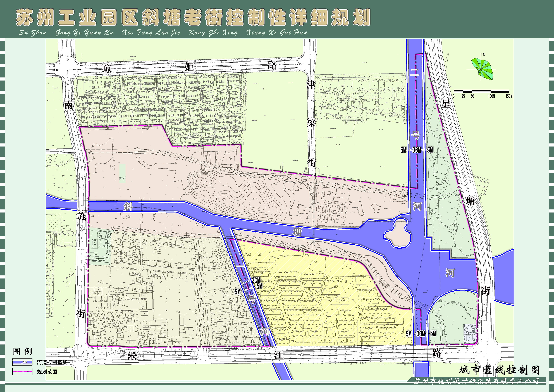This screenshot has height=392, width=554.
Task: Click the map scale bar
Action: pos(481,91)
